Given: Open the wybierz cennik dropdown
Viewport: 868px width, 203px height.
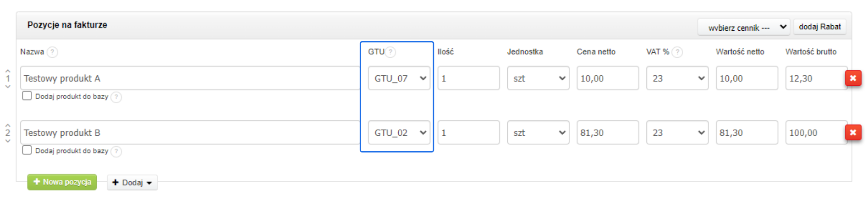Looking at the screenshot, I should (743, 27).
